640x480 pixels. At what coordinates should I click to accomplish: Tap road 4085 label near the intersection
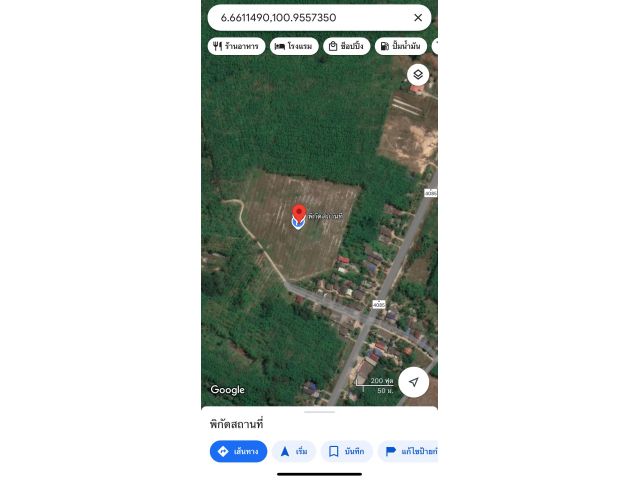point(379,304)
